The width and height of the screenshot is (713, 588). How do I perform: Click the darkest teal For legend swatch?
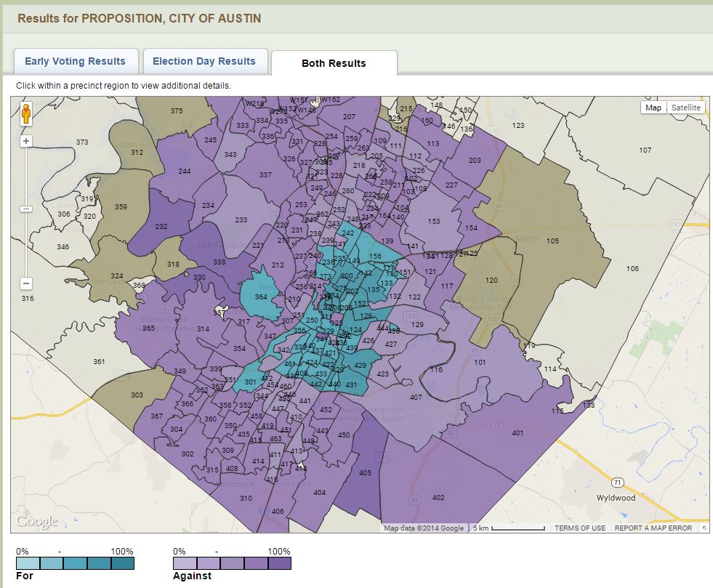(x=122, y=563)
